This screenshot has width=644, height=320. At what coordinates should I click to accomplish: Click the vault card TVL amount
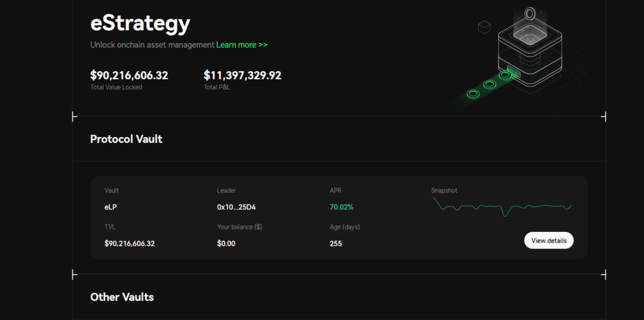pos(130,243)
